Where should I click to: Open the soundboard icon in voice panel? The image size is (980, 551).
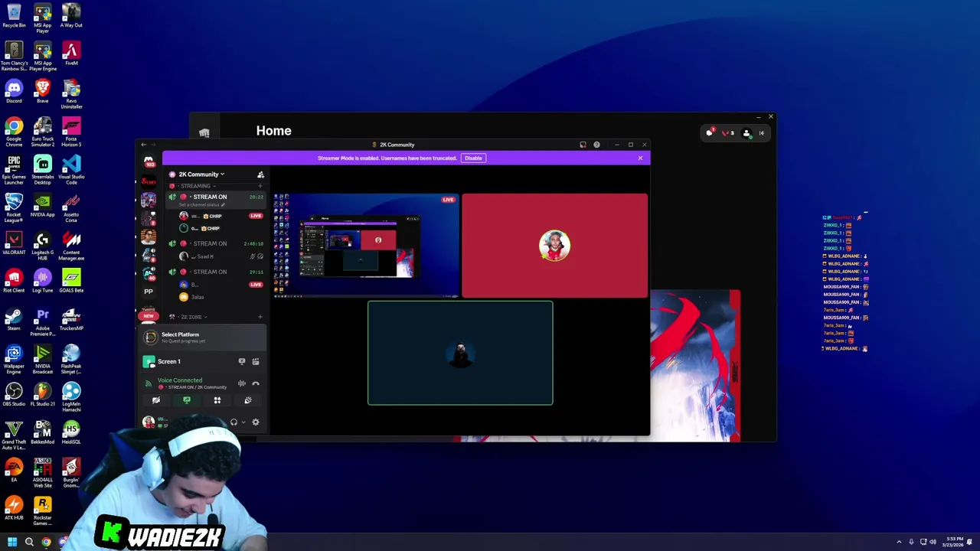point(248,400)
